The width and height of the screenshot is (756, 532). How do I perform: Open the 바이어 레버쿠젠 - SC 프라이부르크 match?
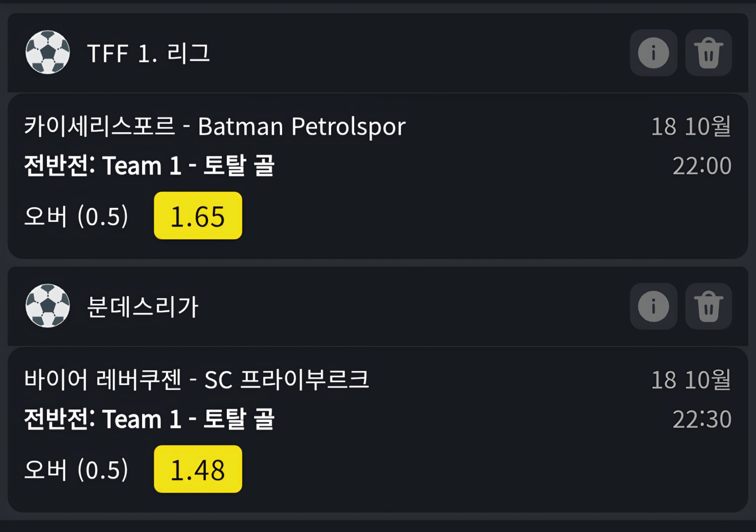[x=196, y=380]
